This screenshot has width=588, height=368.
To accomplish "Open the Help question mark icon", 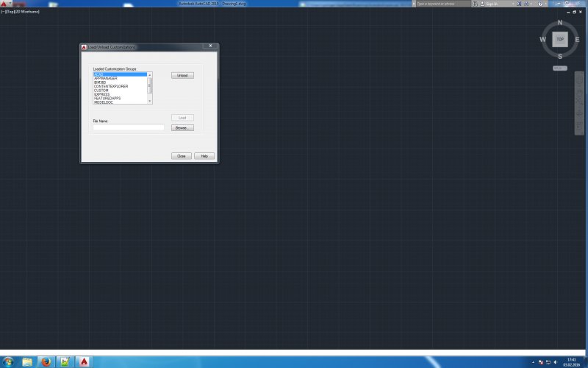I will point(540,4).
